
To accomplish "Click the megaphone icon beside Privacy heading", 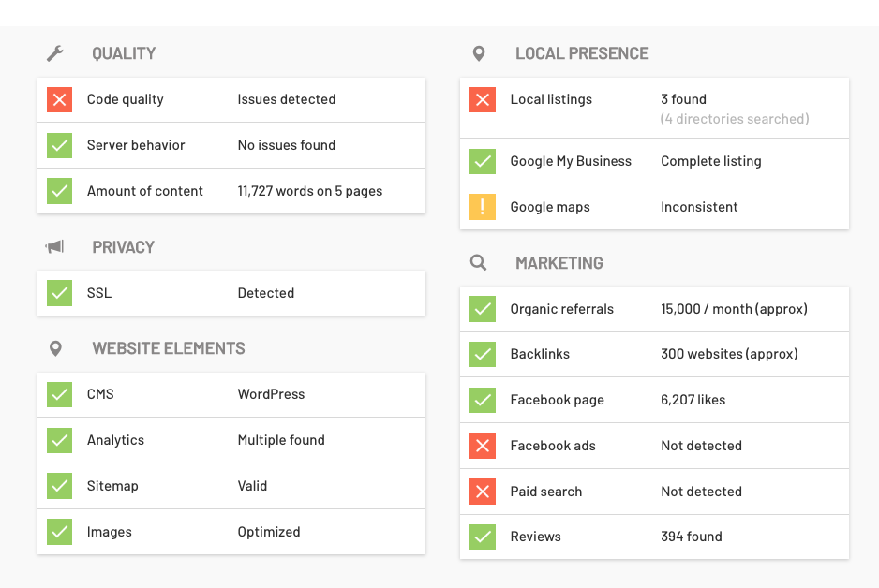I will (x=55, y=247).
